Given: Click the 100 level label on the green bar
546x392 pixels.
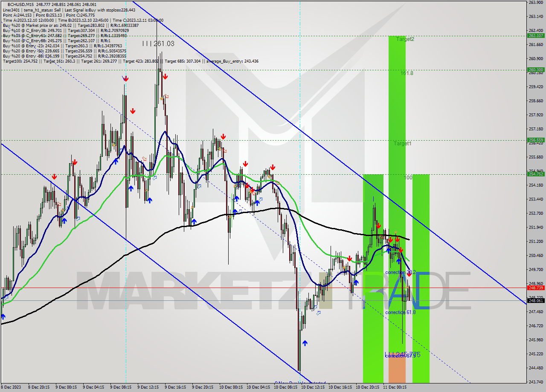Looking at the screenshot, I should (x=408, y=177).
